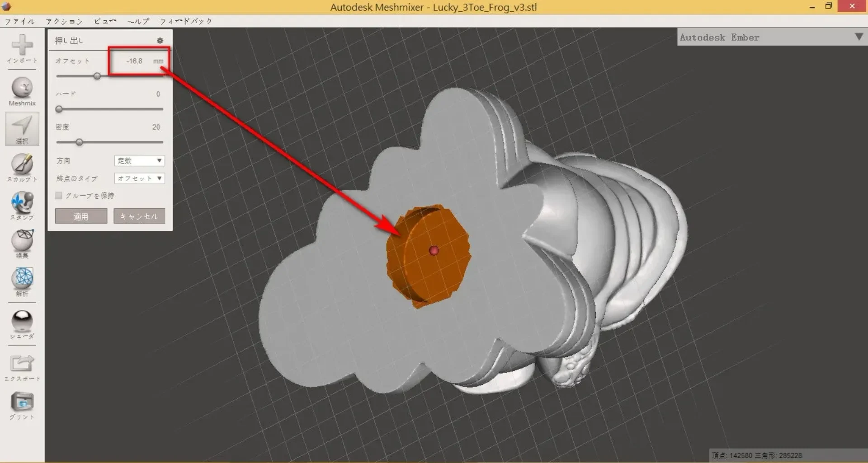Image resolution: width=868 pixels, height=463 pixels.
Task: Open the end-type Offset dropdown
Action: (139, 178)
